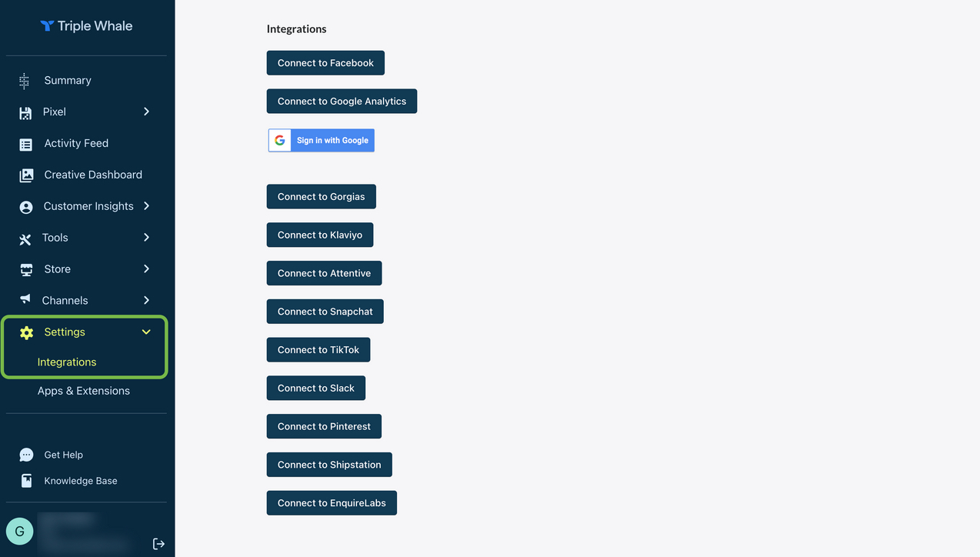Expand the Pixel menu chevron
This screenshot has width=980, height=557.
146,112
